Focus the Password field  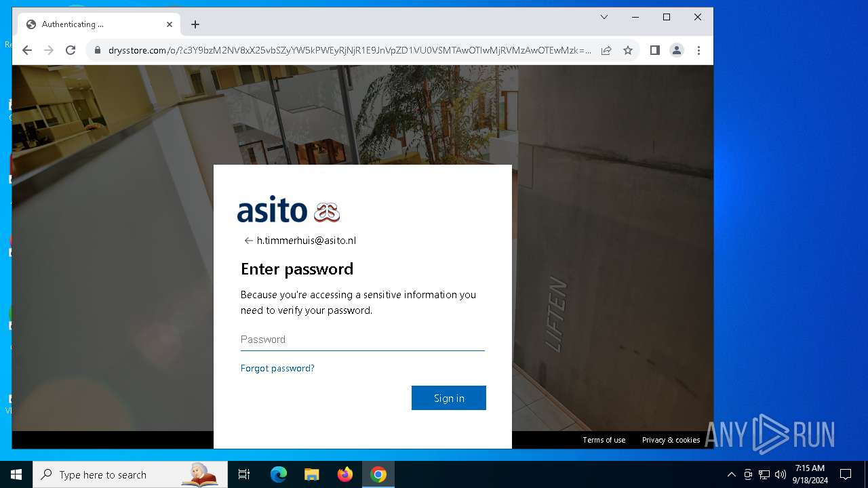pyautogui.click(x=363, y=340)
